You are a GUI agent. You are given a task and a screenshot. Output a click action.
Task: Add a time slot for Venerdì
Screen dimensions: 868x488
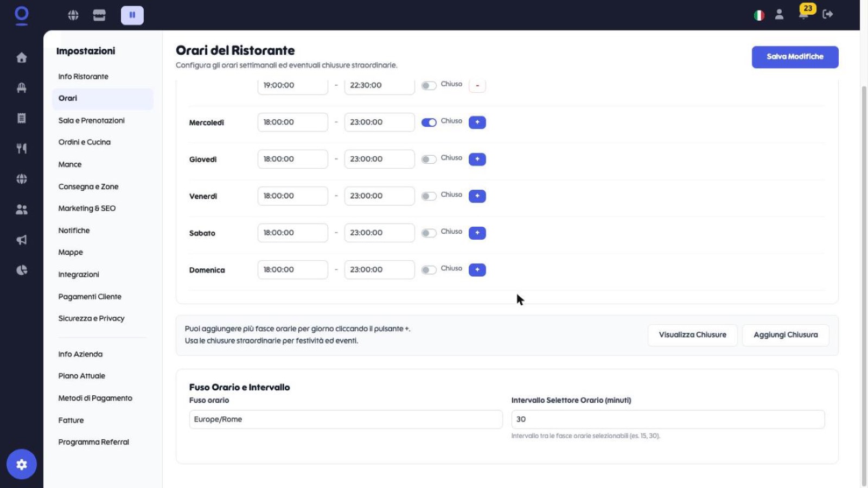pyautogui.click(x=477, y=196)
